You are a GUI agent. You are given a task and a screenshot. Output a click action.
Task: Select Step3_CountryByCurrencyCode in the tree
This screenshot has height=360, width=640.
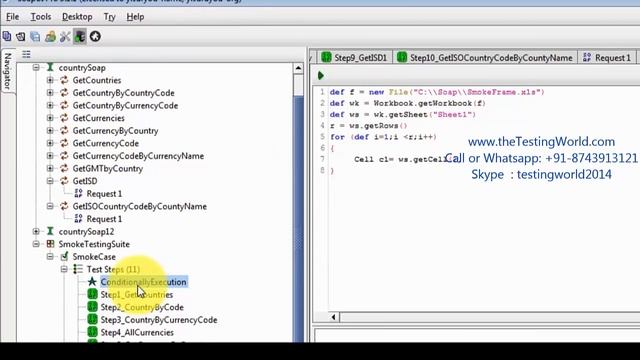click(159, 320)
